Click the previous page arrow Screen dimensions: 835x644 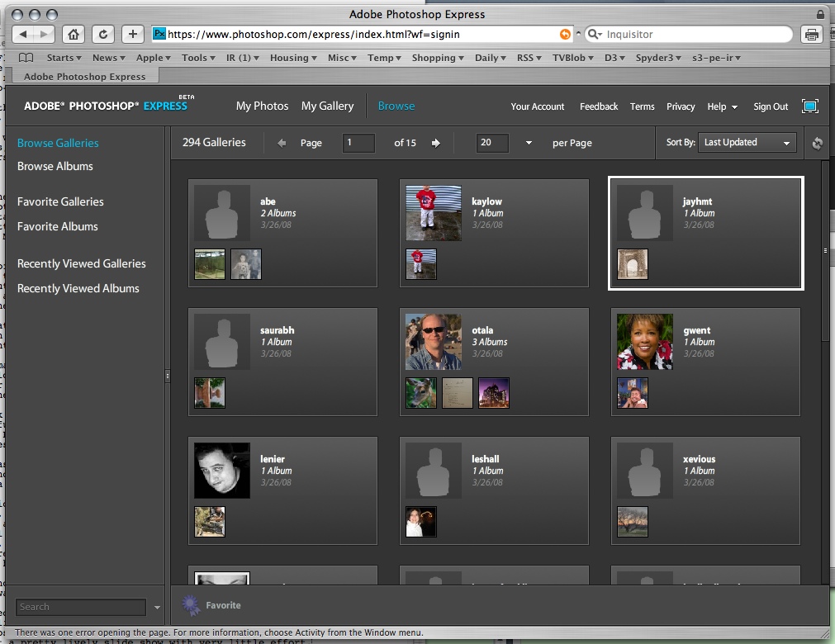click(x=282, y=143)
